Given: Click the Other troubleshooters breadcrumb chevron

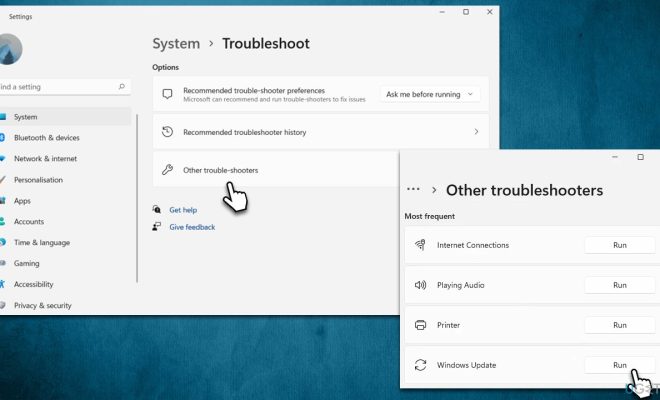Looking at the screenshot, I should [434, 190].
